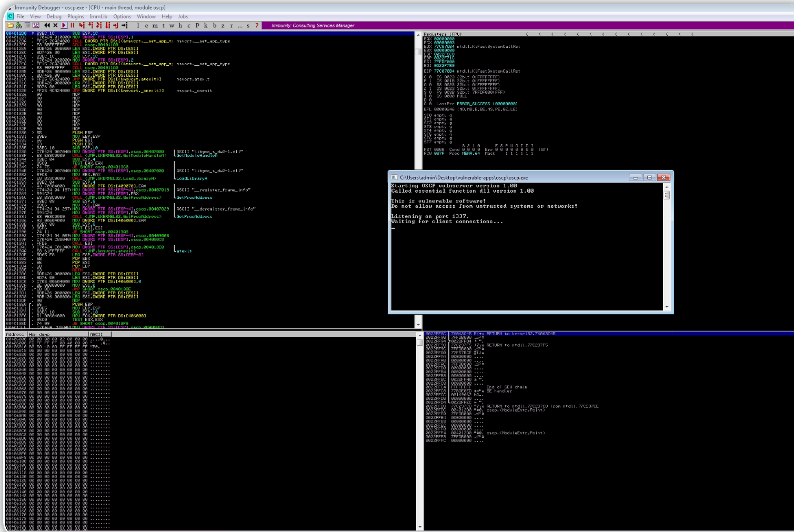The image size is (794, 532).
Task: Click disassembly pane scroll-down arrow
Action: [x=418, y=325]
